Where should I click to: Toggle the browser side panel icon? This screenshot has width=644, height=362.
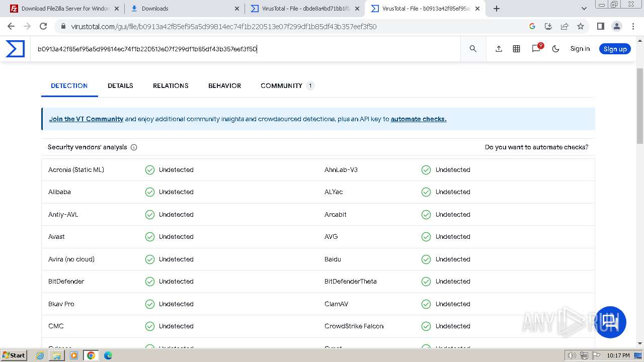tap(600, 26)
